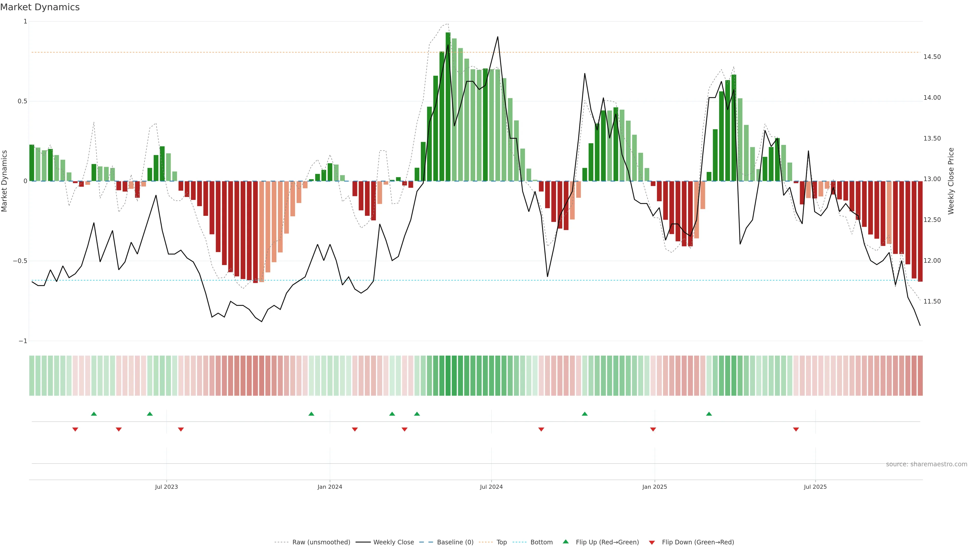Click the last dark red heatmap strip cell
The height and width of the screenshot is (551, 980).
920,376
